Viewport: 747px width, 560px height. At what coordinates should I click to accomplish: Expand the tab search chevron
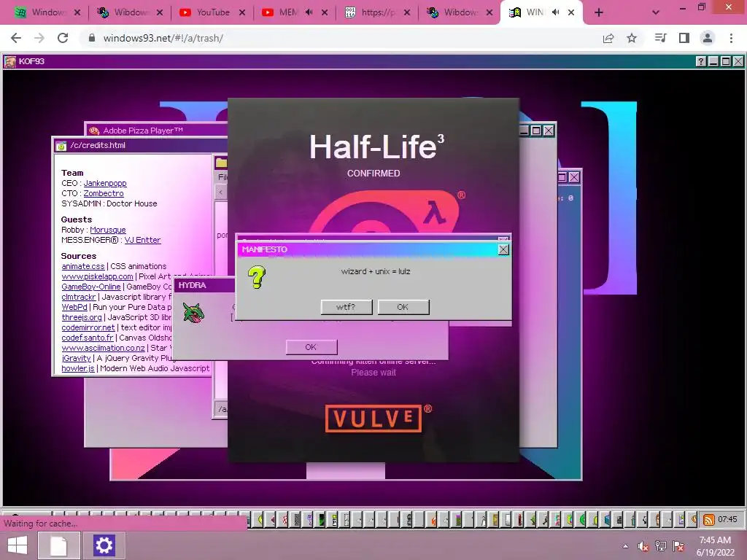coord(656,13)
